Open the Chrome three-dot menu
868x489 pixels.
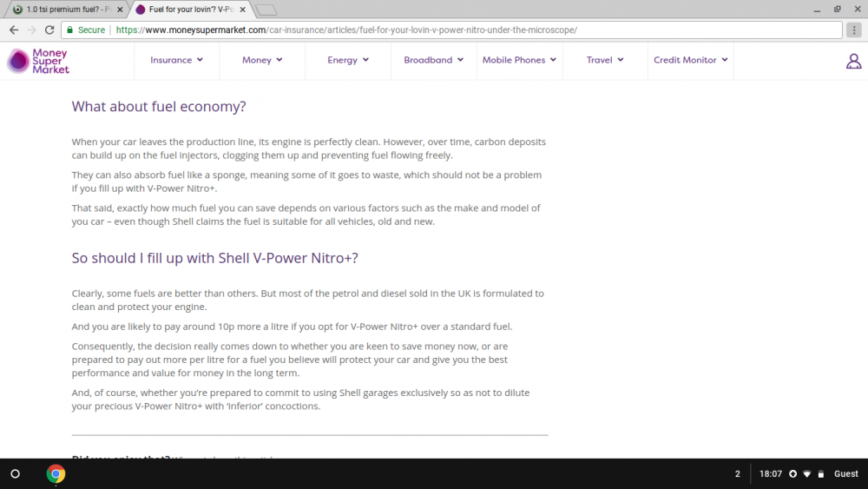(x=854, y=30)
